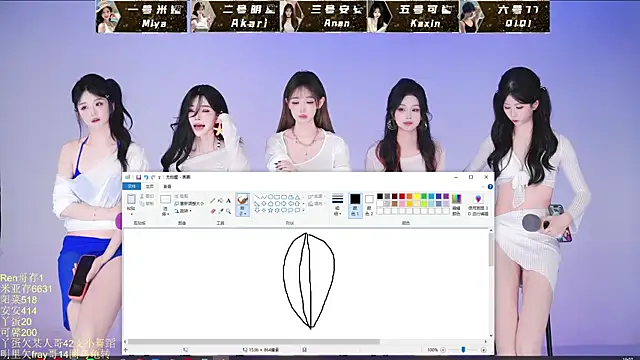This screenshot has height=360, width=640.
Task: Click the Kaxin banner at top
Action: (413, 17)
